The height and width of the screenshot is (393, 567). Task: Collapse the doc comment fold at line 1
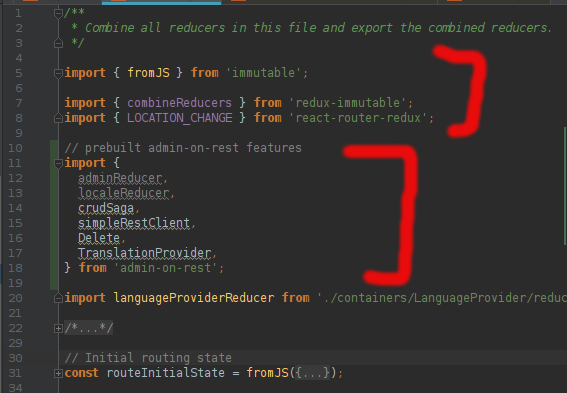click(58, 13)
